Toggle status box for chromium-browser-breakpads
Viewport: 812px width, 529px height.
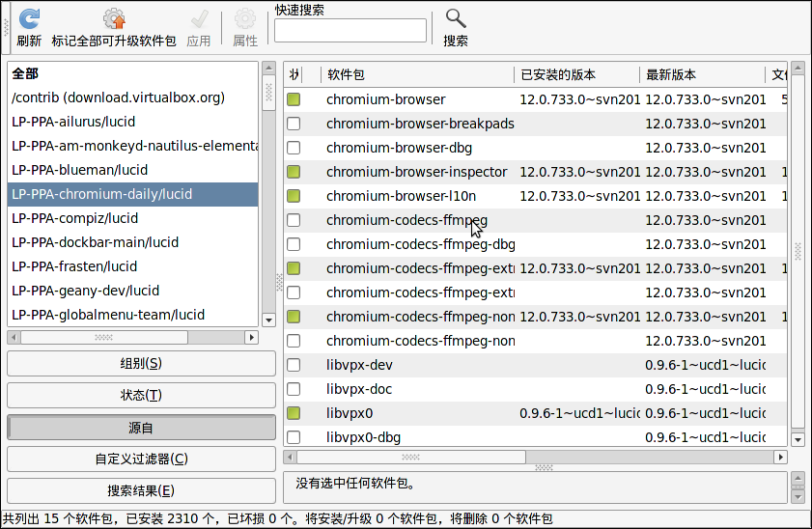[x=294, y=124]
